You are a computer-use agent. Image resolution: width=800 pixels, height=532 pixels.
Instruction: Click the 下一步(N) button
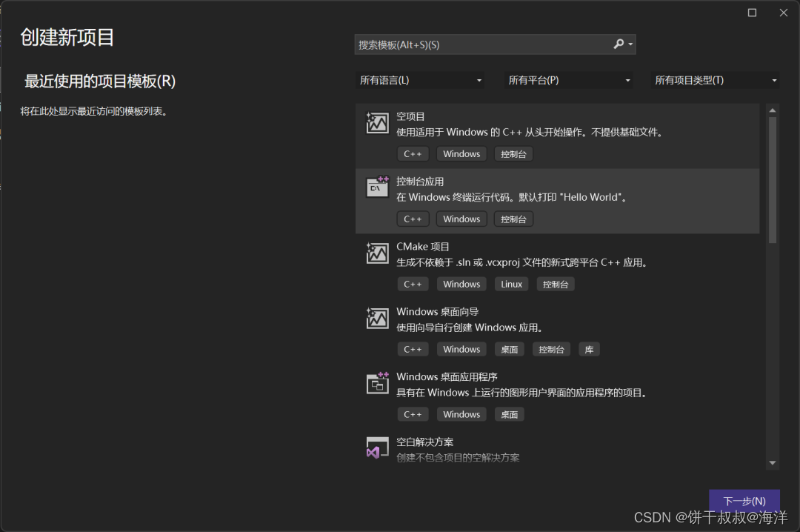(744, 500)
